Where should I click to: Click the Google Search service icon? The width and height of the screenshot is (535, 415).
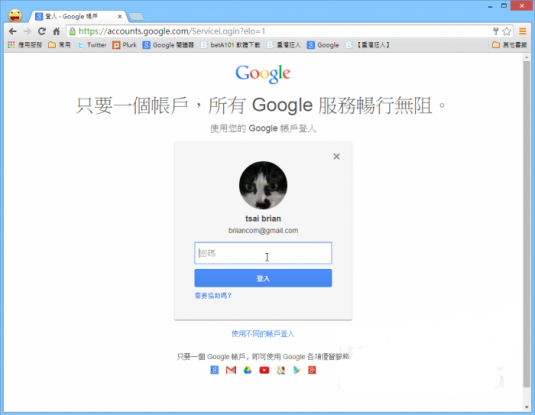214,370
